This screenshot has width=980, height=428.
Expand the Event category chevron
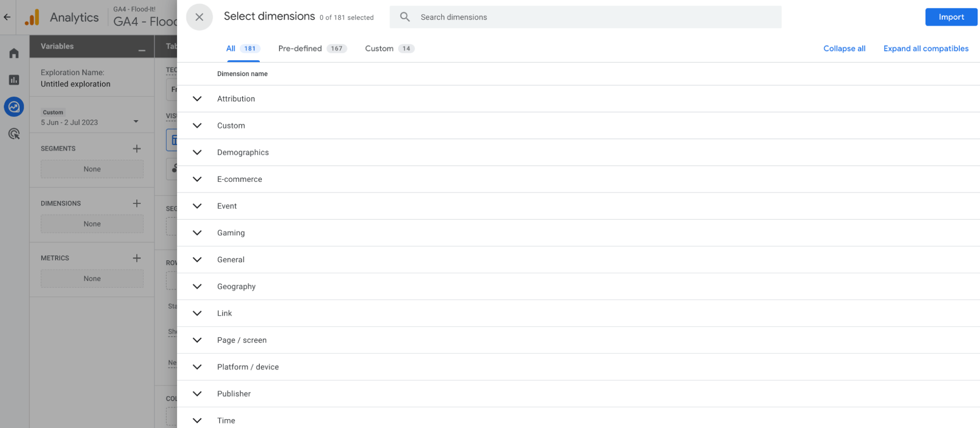click(x=197, y=206)
